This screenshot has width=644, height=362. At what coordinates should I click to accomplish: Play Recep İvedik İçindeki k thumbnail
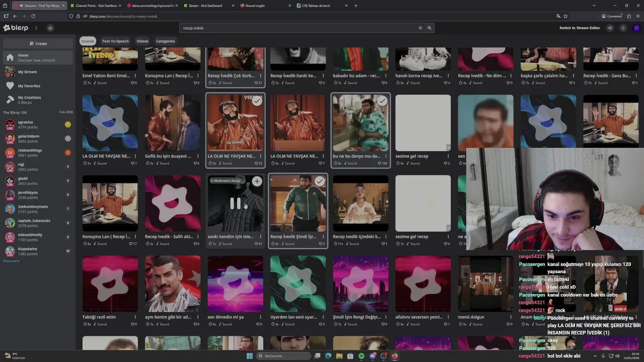click(x=360, y=203)
